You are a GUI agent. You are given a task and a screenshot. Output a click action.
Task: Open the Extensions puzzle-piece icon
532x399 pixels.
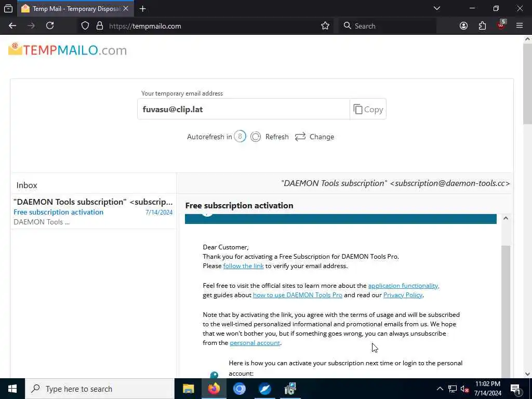(x=482, y=26)
